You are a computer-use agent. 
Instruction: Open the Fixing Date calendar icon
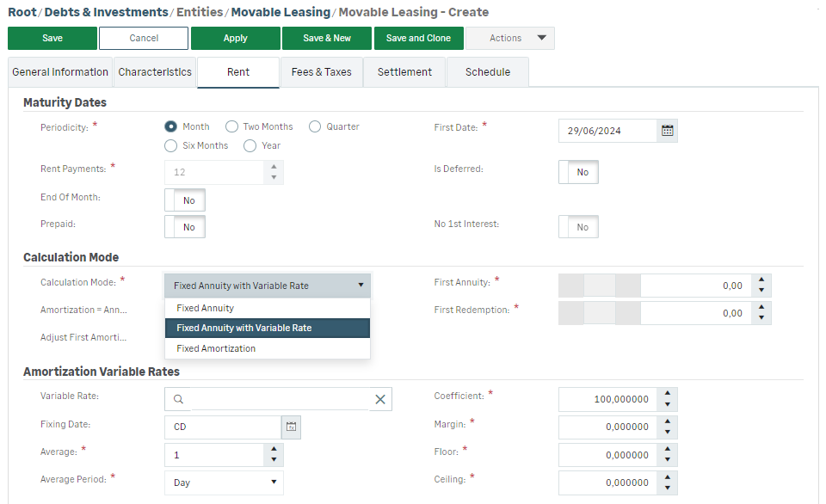(x=291, y=427)
